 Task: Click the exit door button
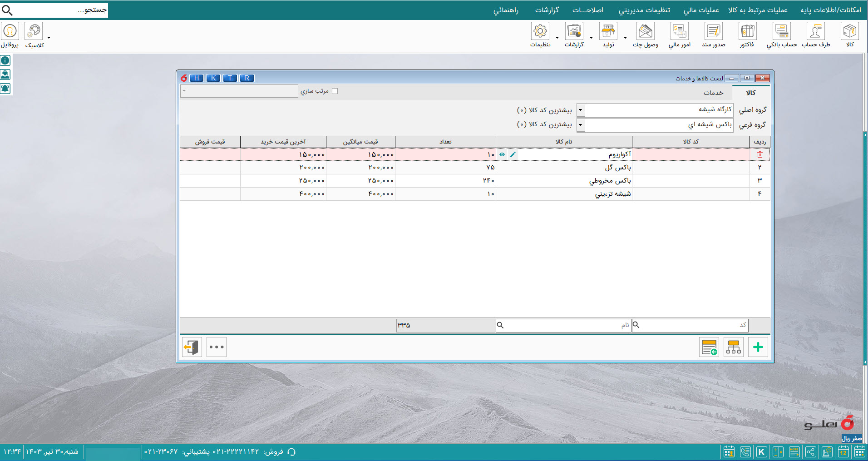point(192,347)
